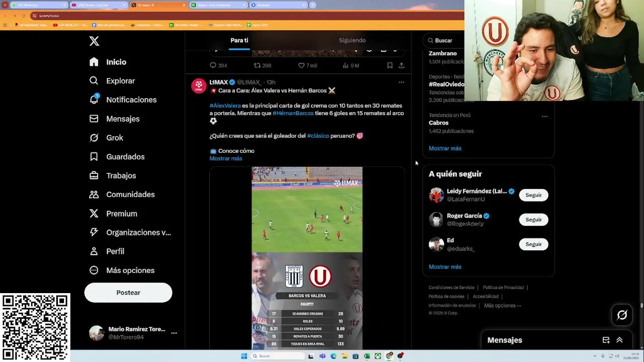Open #ÁlexValera hashtag link
644x362 pixels.
(225, 106)
